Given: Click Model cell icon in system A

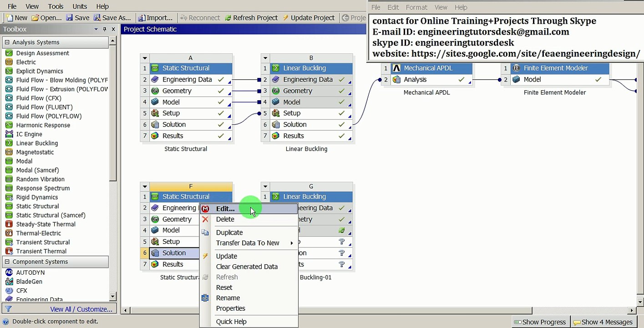Looking at the screenshot, I should 155,102.
